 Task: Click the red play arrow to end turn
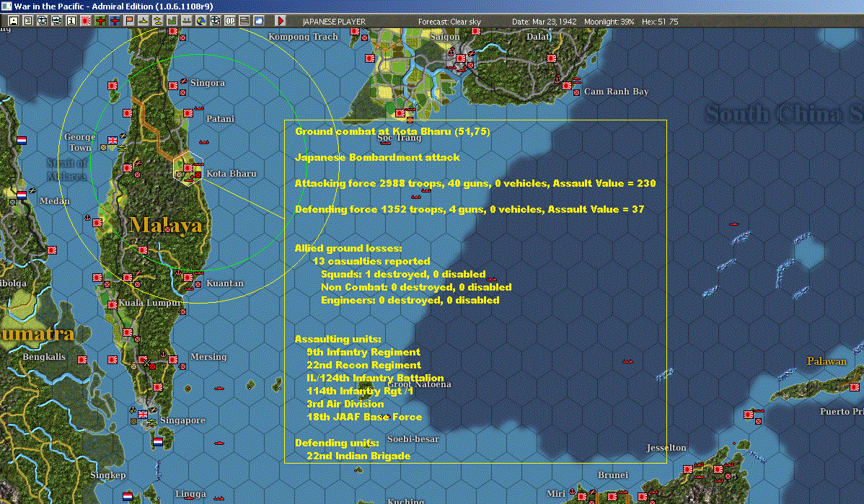tap(281, 21)
